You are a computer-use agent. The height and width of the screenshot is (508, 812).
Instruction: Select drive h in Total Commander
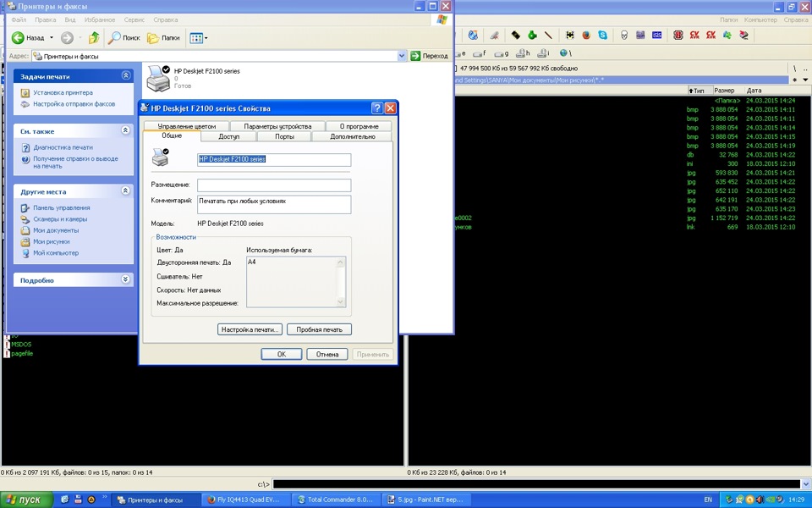click(x=523, y=52)
